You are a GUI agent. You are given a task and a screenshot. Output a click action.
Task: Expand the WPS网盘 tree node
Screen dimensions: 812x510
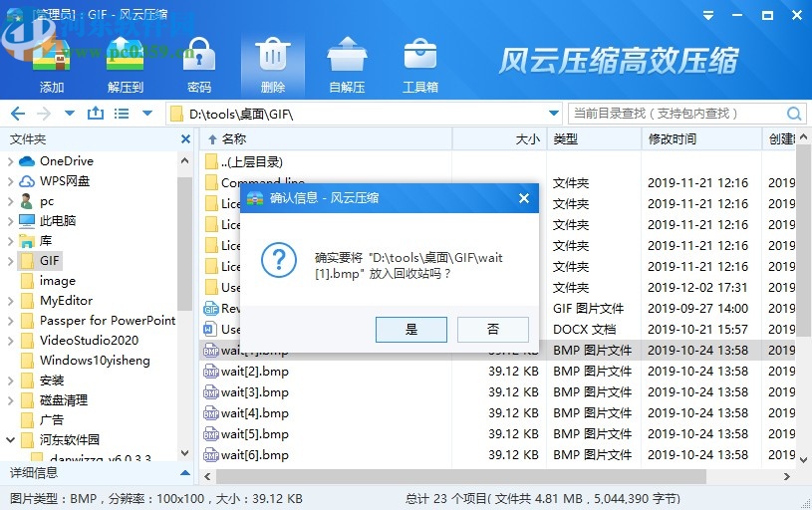pos(10,181)
